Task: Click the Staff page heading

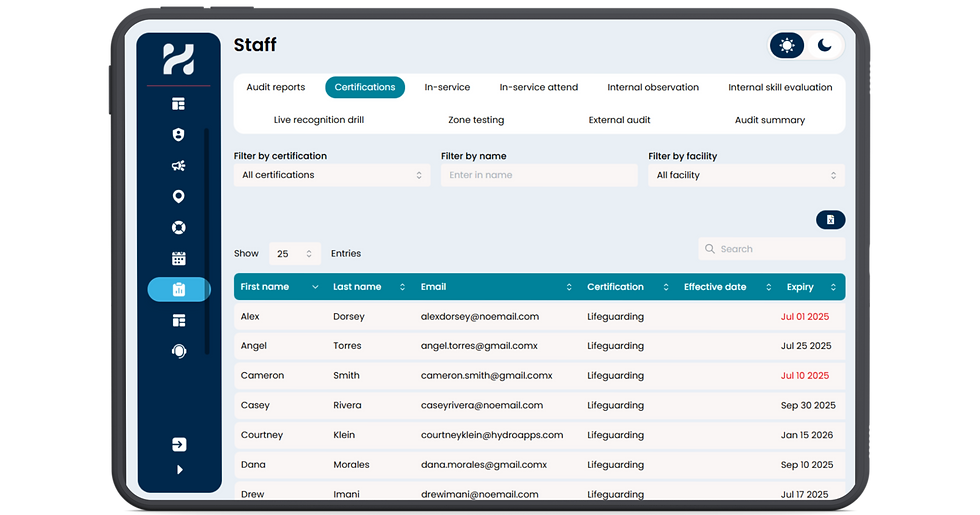Action: 255,45
